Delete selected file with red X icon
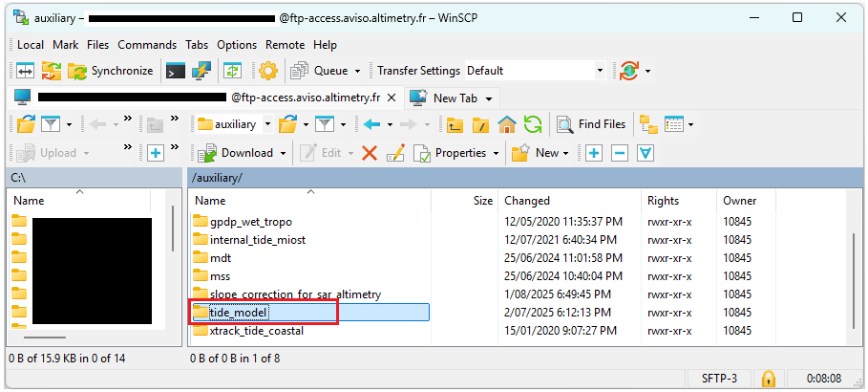 pyautogui.click(x=370, y=153)
